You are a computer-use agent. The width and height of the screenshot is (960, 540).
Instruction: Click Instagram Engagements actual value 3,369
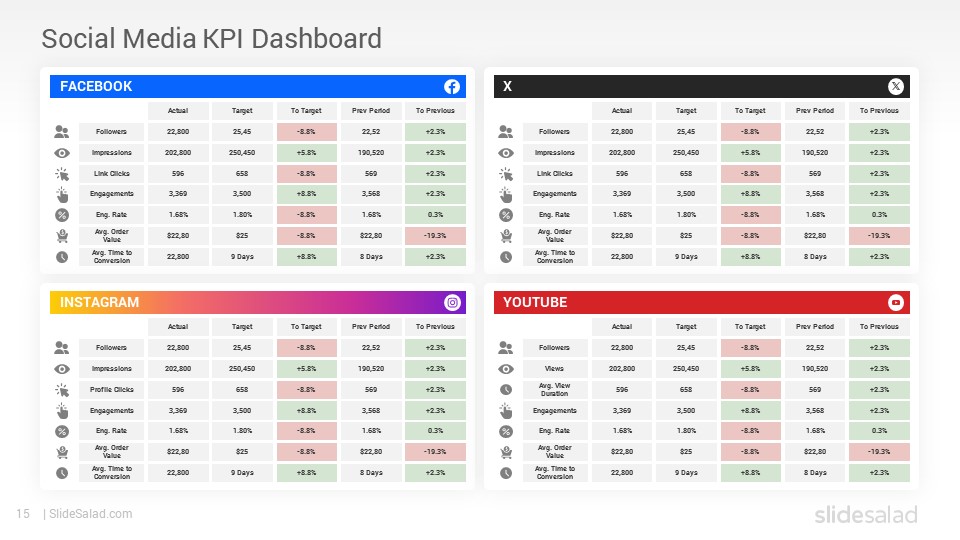(178, 411)
